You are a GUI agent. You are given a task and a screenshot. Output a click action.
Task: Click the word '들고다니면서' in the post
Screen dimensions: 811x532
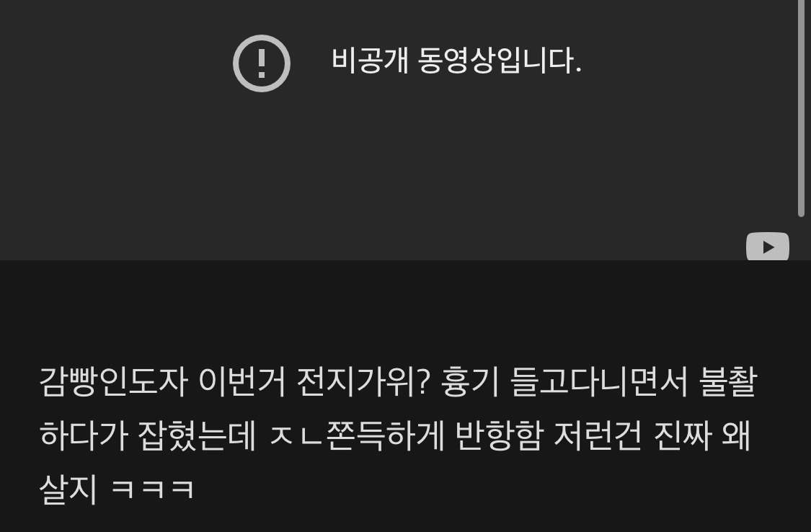coord(599,382)
